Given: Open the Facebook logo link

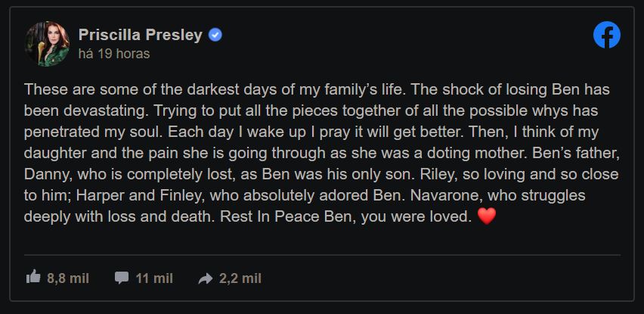Looking at the screenshot, I should [606, 35].
